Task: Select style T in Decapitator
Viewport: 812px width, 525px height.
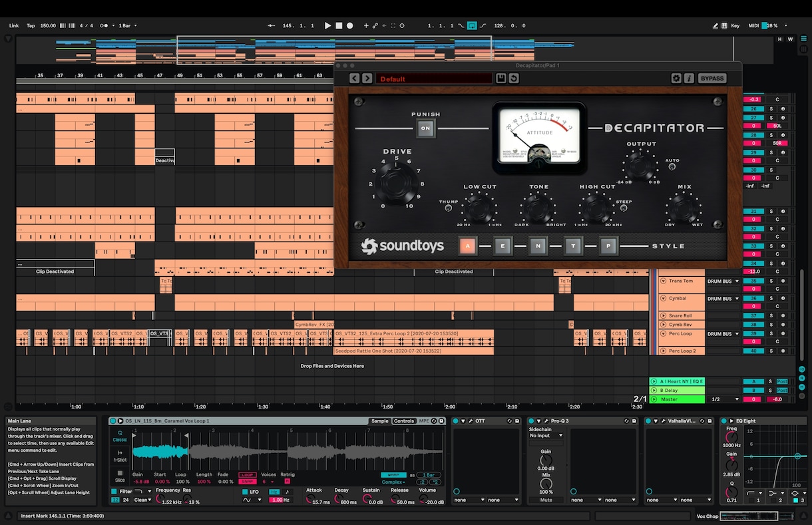Action: (573, 246)
